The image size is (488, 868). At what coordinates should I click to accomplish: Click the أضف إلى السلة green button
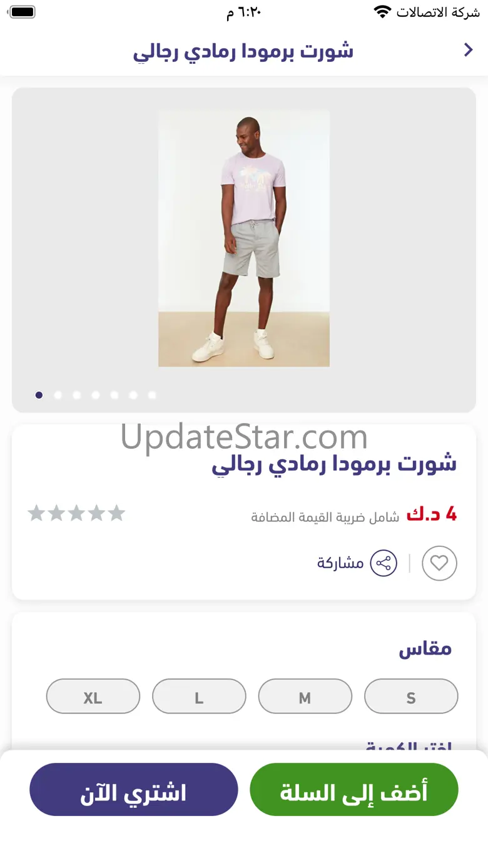(354, 790)
